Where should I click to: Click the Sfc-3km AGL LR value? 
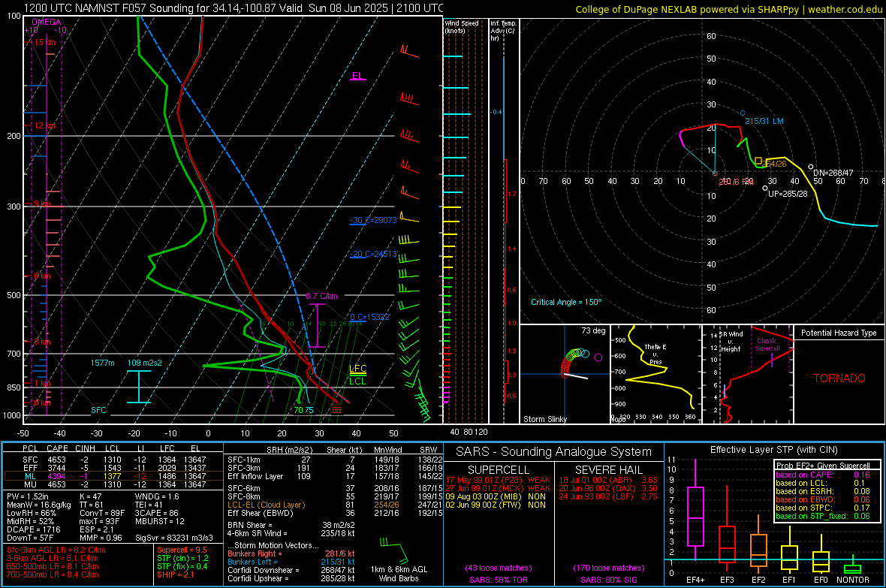pos(56,550)
